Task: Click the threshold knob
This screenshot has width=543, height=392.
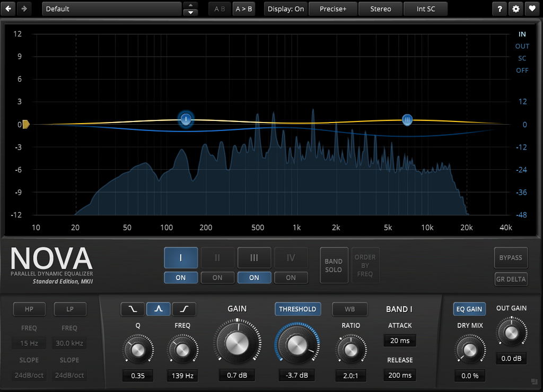Action: (x=297, y=345)
